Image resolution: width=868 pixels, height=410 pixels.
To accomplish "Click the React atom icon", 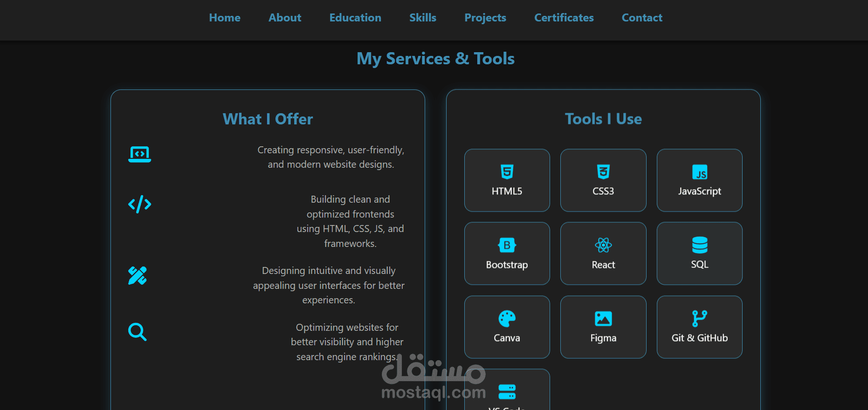I will pos(603,245).
